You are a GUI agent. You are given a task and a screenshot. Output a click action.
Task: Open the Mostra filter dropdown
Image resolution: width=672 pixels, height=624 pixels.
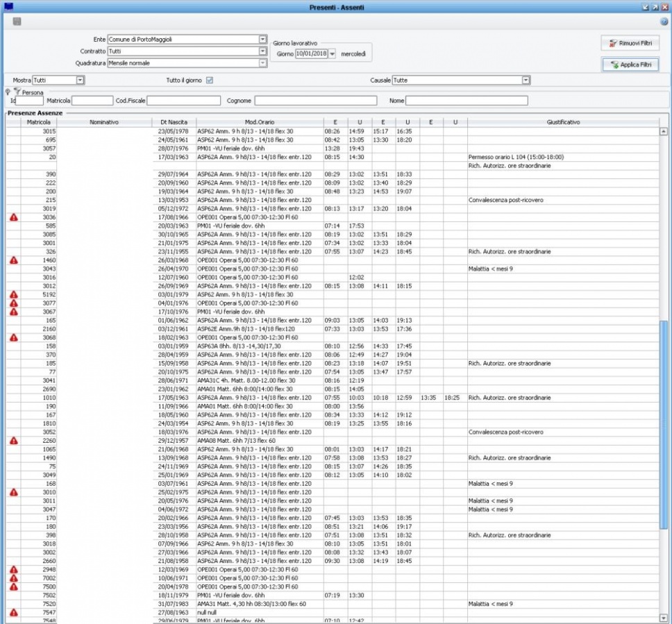coord(80,81)
